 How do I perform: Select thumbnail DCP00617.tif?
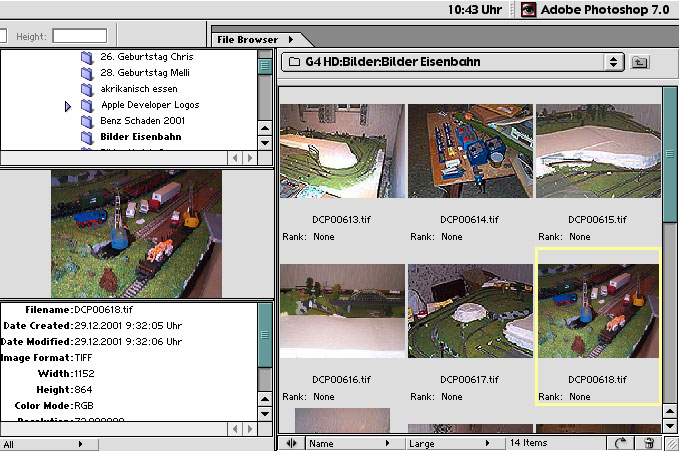pos(470,311)
